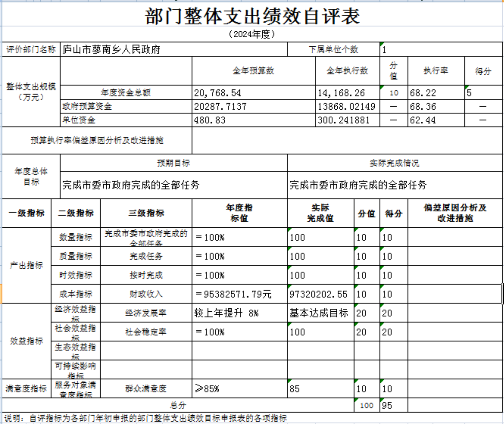Select the title cell 部门整体支出绩效自评表
Image resolution: width=504 pixels, height=424 pixels.
coord(252,16)
